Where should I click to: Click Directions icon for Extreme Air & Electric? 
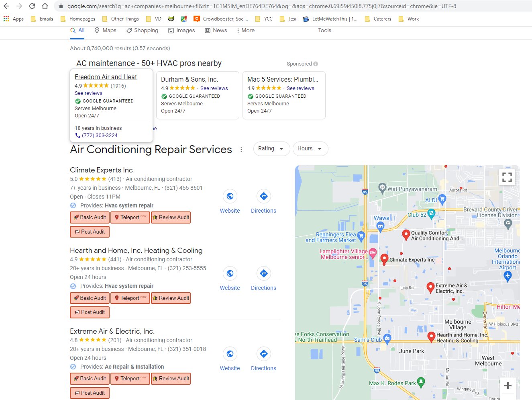264,354
